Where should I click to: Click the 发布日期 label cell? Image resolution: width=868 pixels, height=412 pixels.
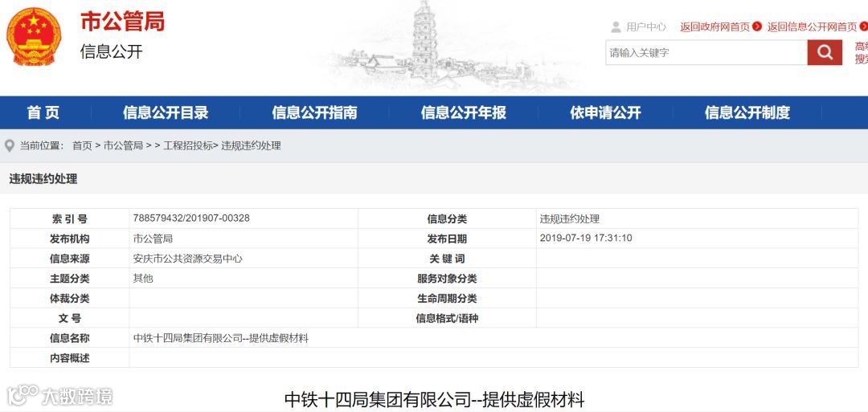coord(448,239)
